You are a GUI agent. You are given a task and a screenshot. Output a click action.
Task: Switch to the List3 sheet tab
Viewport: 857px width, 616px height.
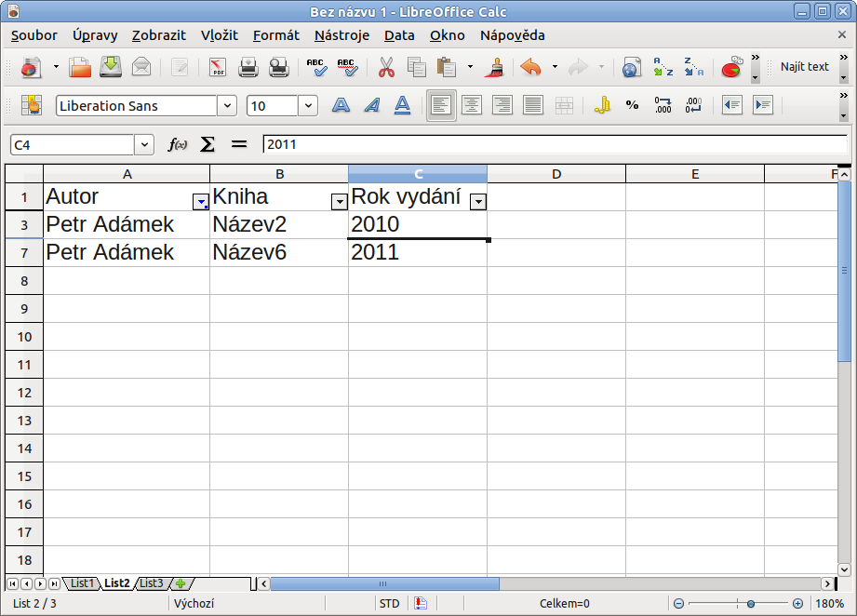(152, 583)
